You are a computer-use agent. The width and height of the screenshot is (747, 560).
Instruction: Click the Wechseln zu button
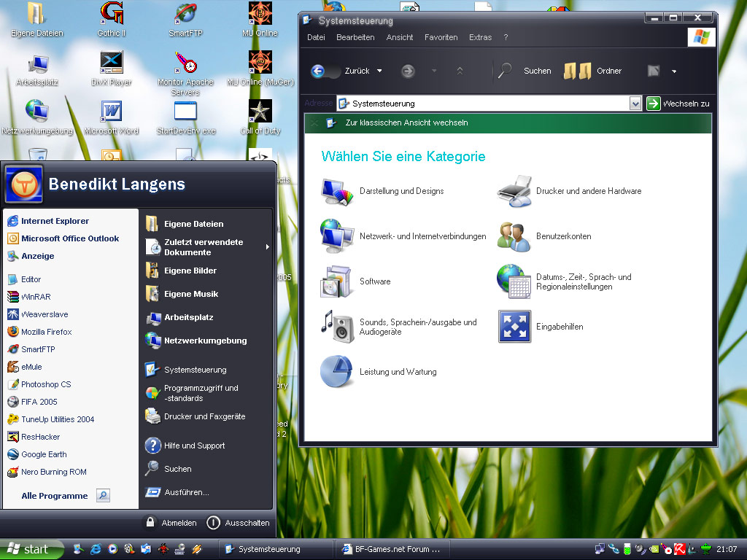678,104
